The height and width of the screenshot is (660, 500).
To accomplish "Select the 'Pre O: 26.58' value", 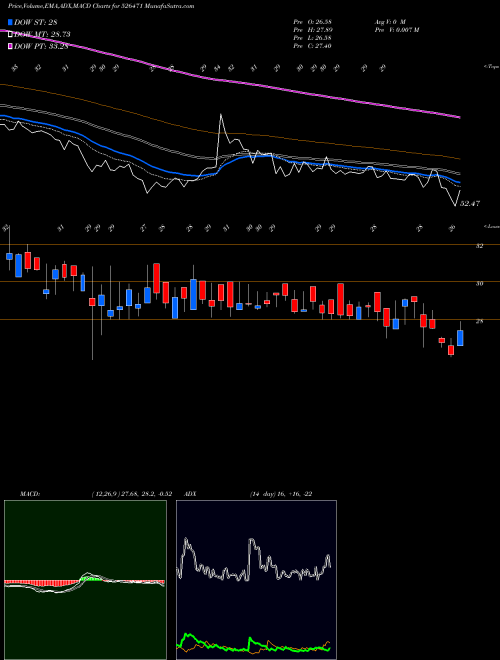I will click(x=312, y=21).
